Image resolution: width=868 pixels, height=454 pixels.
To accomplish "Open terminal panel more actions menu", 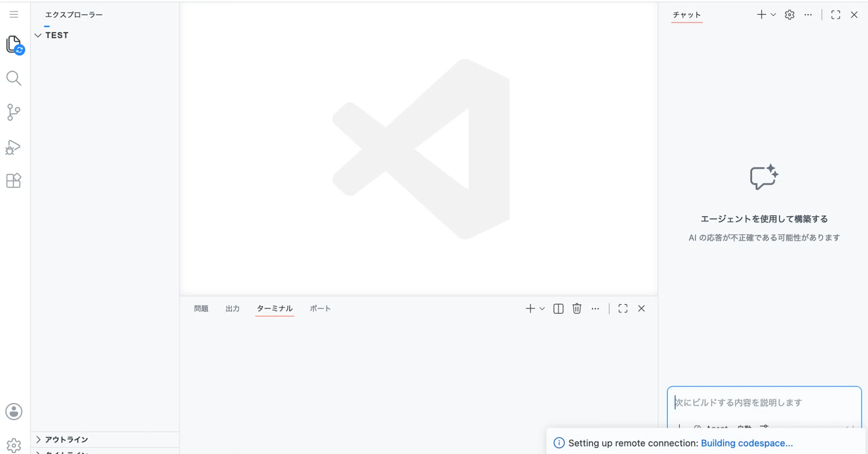I will click(595, 309).
